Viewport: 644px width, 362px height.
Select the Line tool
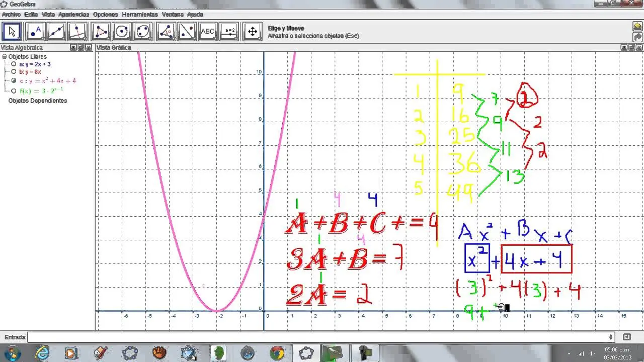[56, 31]
